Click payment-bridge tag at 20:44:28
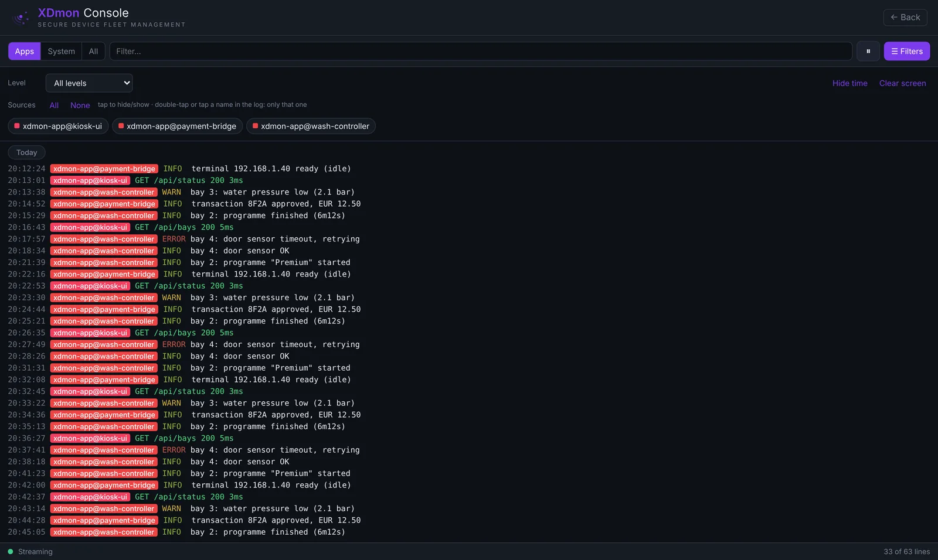The image size is (938, 560). (x=104, y=520)
